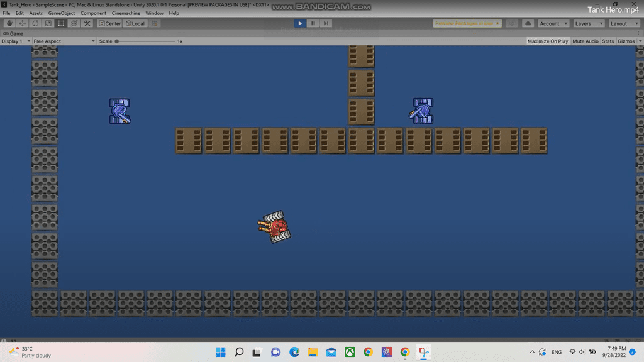Launch Microsoft Edge from taskbar
Screen dimensions: 644x362
[294, 352]
